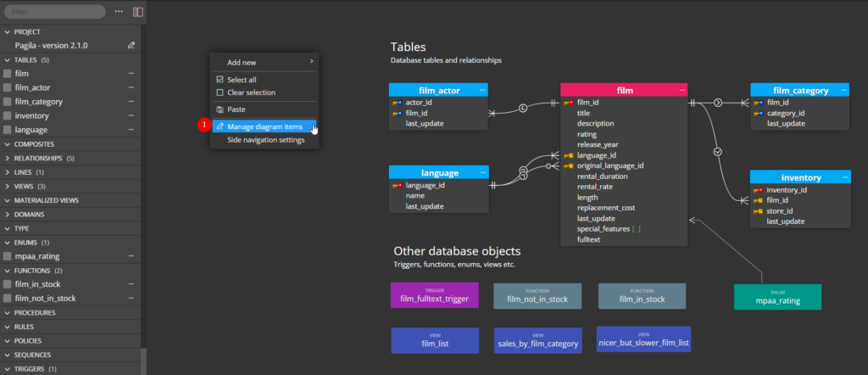
Task: Open ellipsis menu for mpaa_rating row
Action: [x=131, y=256]
